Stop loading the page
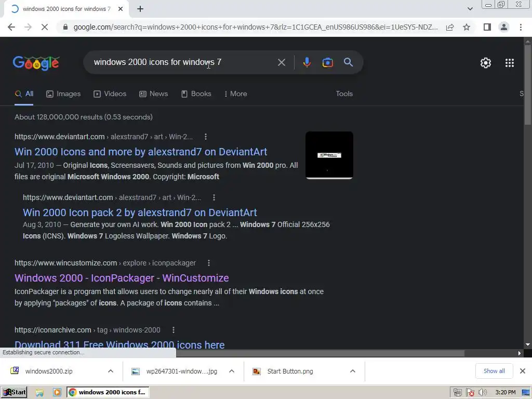532x399 pixels. [x=45, y=27]
